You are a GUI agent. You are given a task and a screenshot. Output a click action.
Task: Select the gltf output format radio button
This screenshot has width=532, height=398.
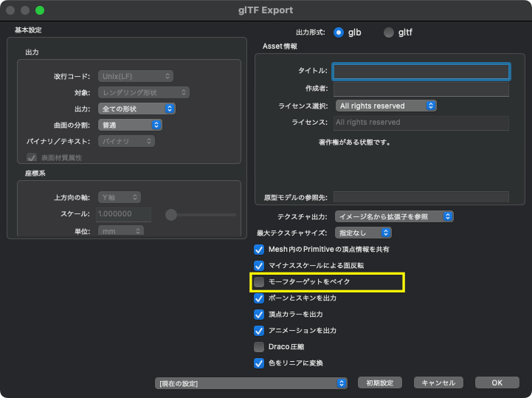(x=388, y=32)
